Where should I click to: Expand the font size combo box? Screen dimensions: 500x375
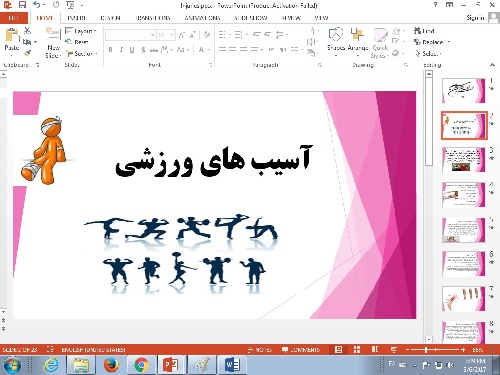pyautogui.click(x=172, y=35)
